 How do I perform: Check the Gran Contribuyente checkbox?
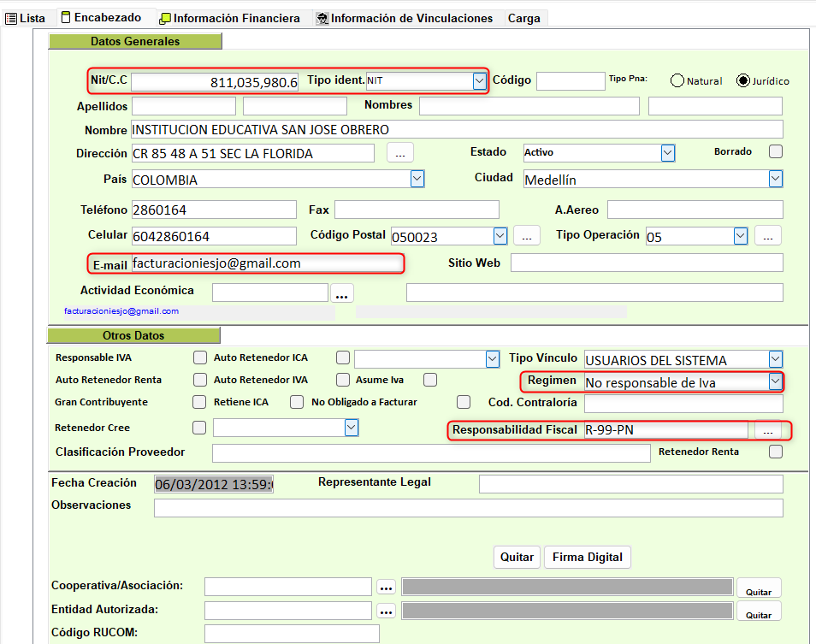pos(200,402)
